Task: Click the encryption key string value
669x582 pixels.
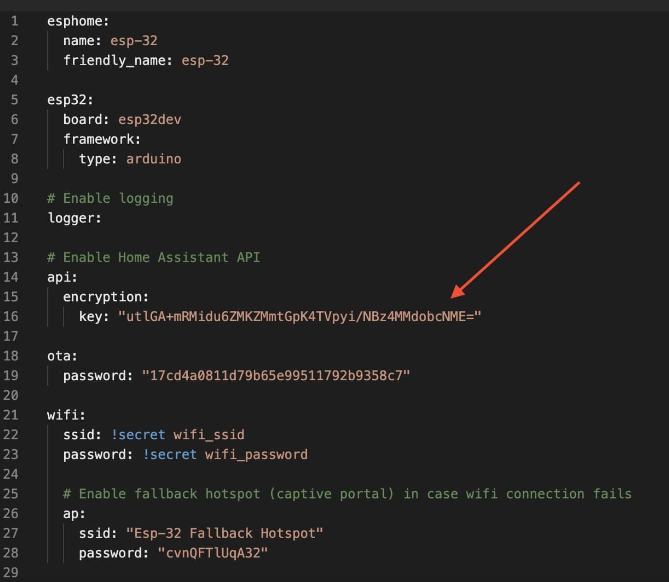Action: (x=300, y=317)
